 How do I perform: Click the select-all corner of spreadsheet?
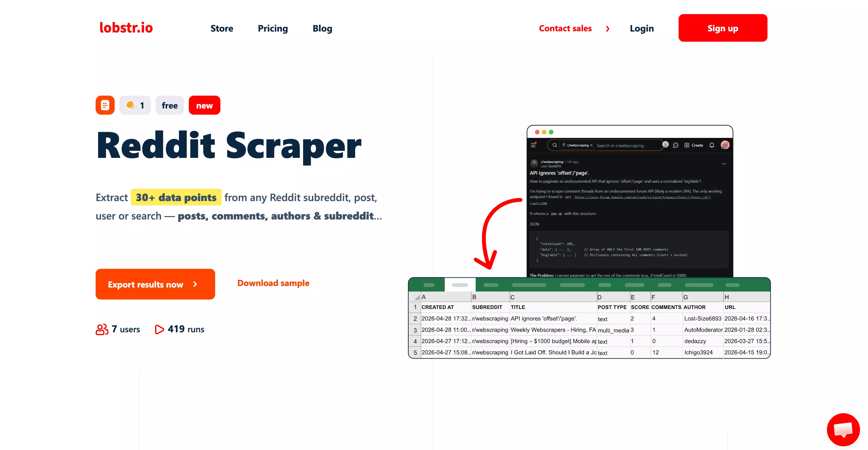point(415,297)
